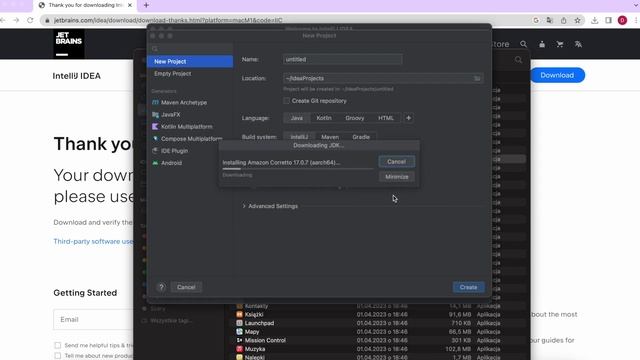The image size is (640, 360).
Task: Toggle the browser side panel icon
Action: pyautogui.click(x=608, y=20)
